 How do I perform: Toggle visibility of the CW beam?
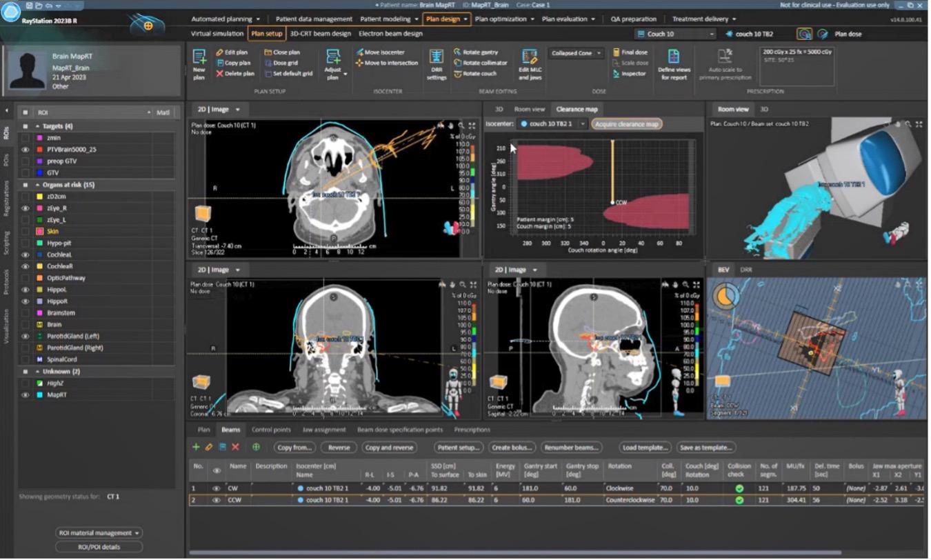pos(216,488)
